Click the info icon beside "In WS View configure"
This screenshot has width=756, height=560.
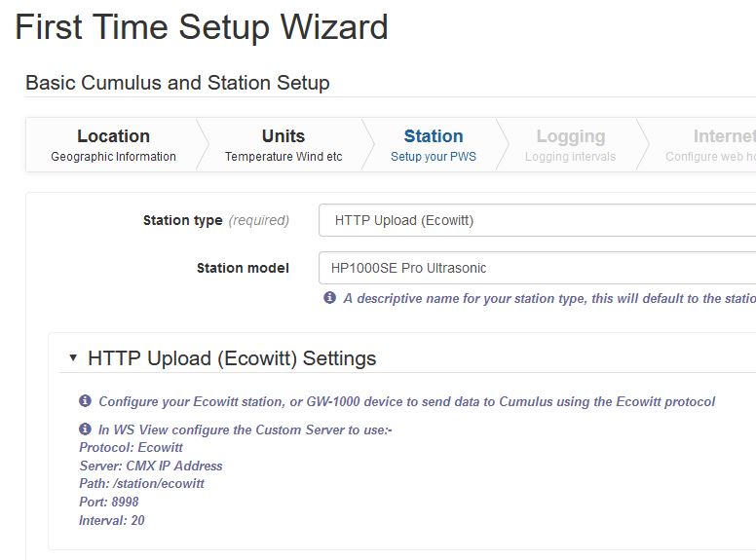click(x=85, y=429)
